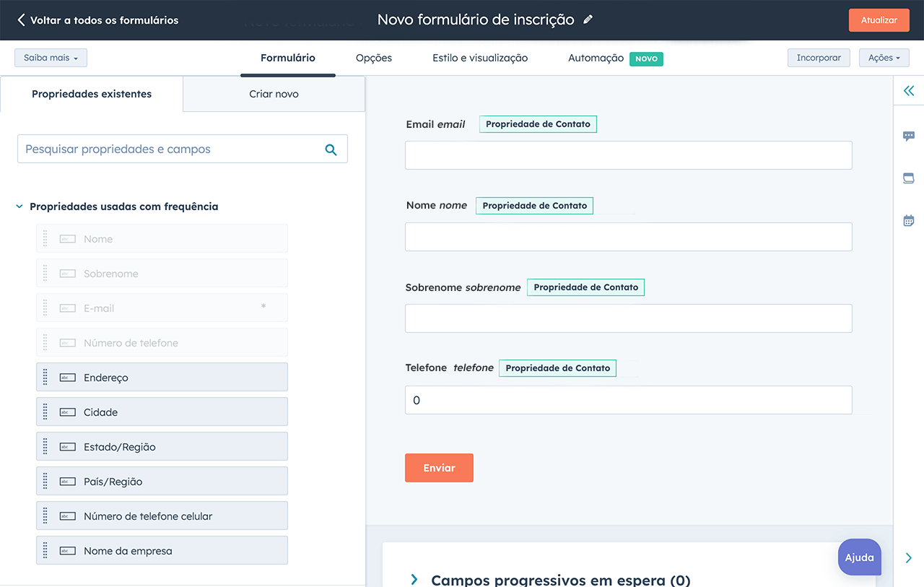The height and width of the screenshot is (587, 924).
Task: Select the Propriedades existentes tab
Action: coord(92,94)
